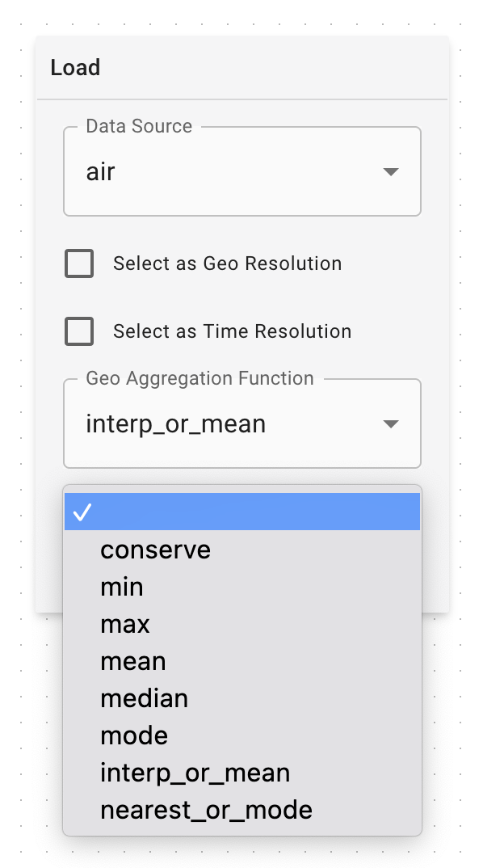Screen dimensions: 483x868
Task: Select the highlighted blank option row
Action: coord(242,512)
